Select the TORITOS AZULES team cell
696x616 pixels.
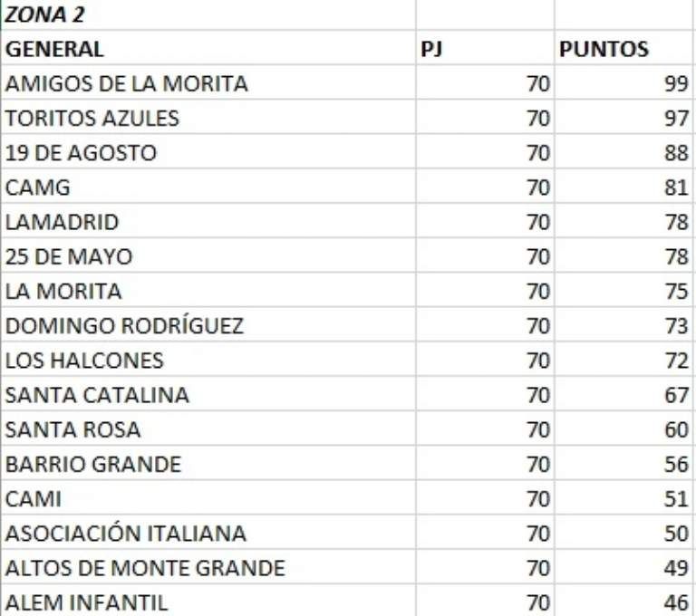tap(92, 119)
